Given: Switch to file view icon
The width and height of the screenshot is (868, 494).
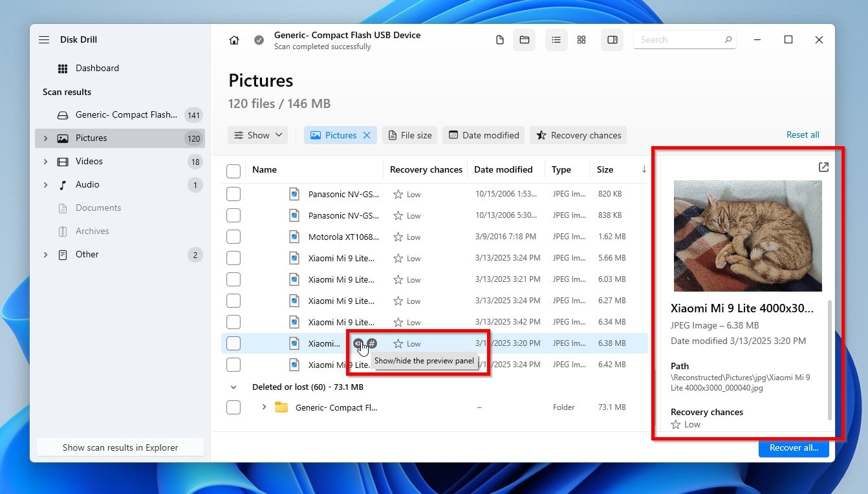Looking at the screenshot, I should (499, 40).
